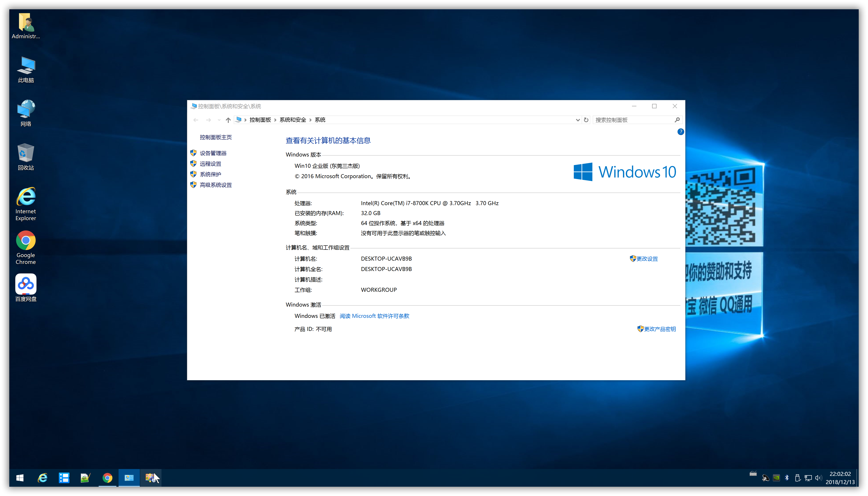
Task: Open the volume control tray icon
Action: click(x=818, y=478)
